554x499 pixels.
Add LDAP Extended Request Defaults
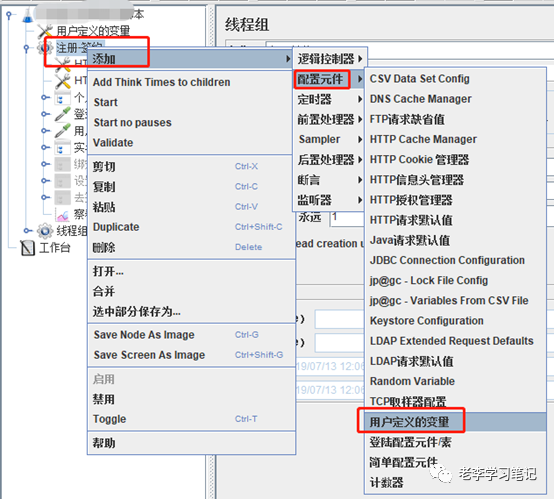455,341
